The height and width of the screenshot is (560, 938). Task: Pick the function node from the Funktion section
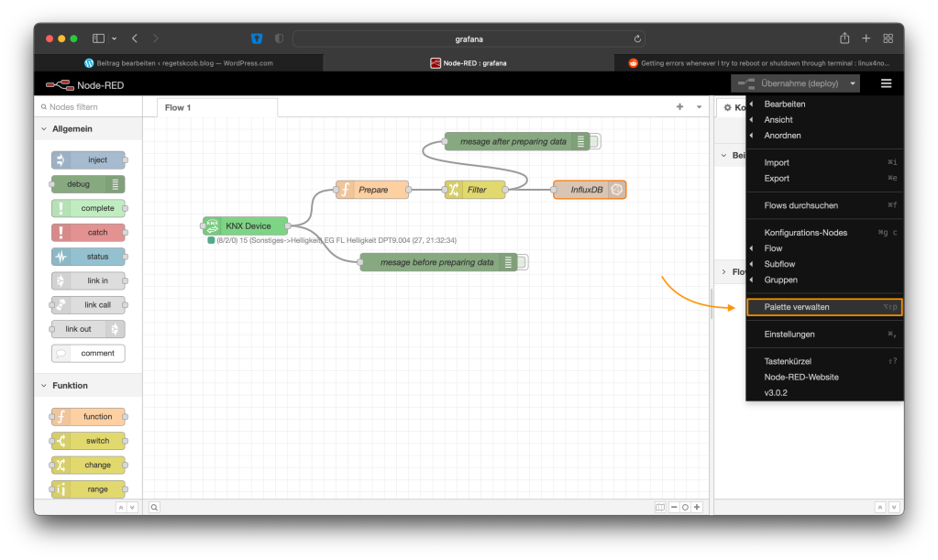(x=87, y=416)
